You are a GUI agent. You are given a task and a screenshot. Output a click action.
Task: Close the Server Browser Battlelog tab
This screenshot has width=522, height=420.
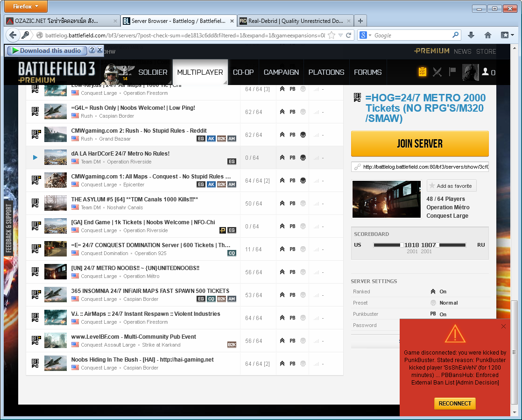tap(232, 21)
